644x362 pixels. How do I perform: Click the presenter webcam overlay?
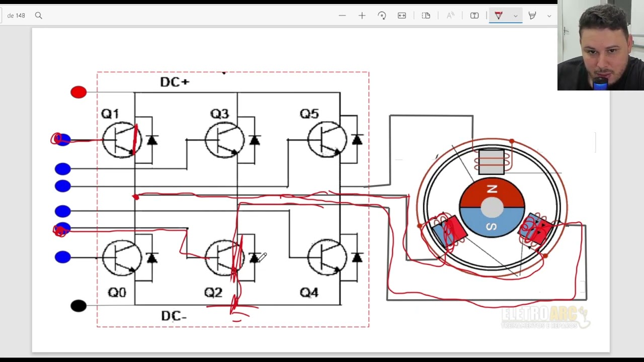click(601, 45)
